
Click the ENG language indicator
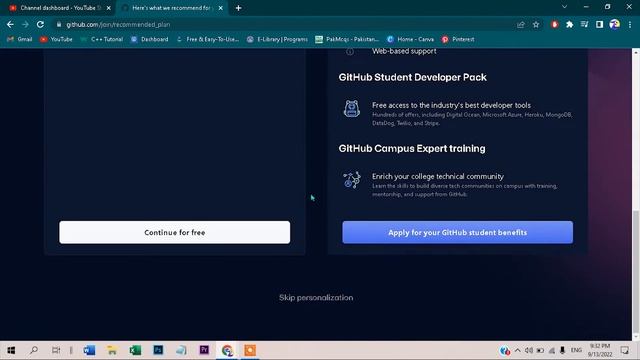(576, 350)
